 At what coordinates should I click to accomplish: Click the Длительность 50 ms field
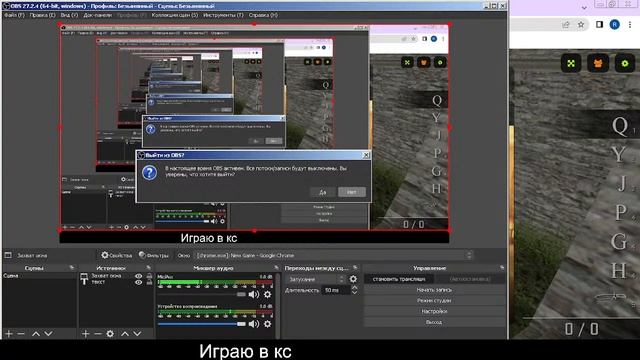point(336,290)
